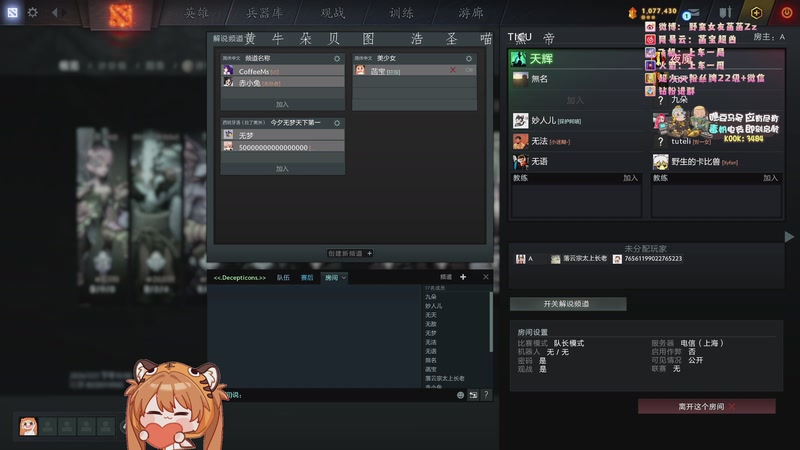Open settings gear for 今夕无梦天下第一 channel
The image size is (800, 450).
[337, 123]
